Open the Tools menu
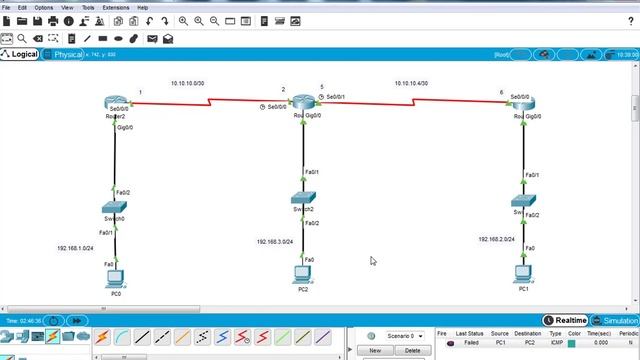 88,7
